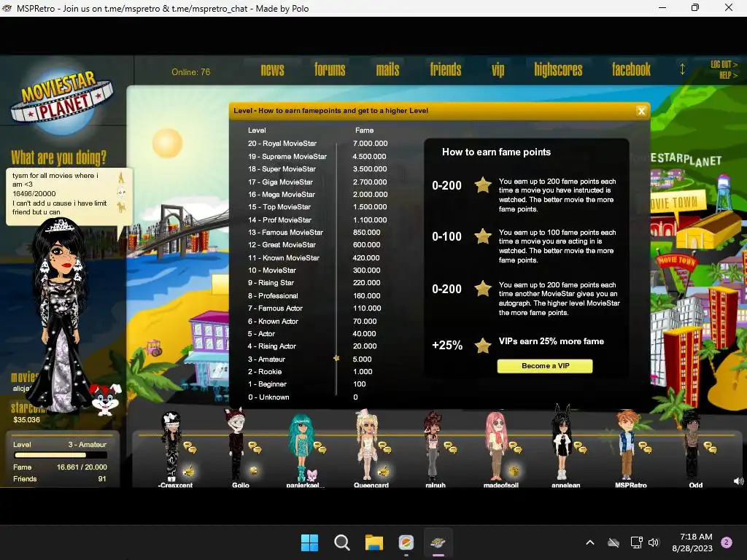
Task: Open chat bubbles icon next to rainuh
Action: pyautogui.click(x=450, y=447)
